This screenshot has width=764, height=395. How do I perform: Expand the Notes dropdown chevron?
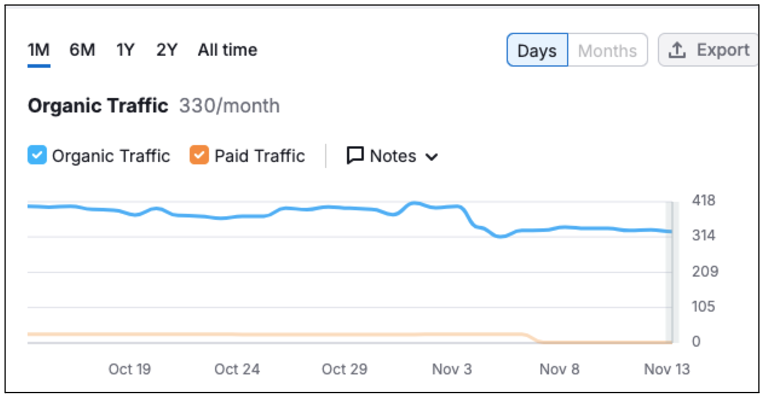pyautogui.click(x=432, y=157)
